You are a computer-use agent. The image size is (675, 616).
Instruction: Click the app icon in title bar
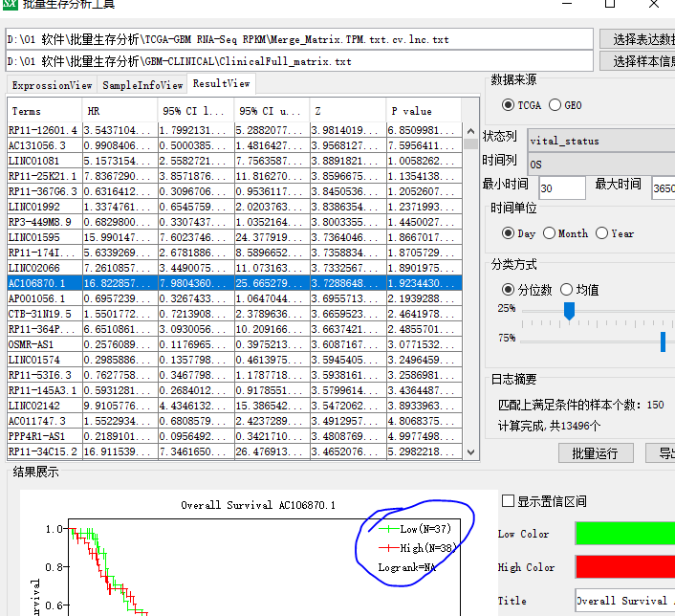(x=9, y=5)
